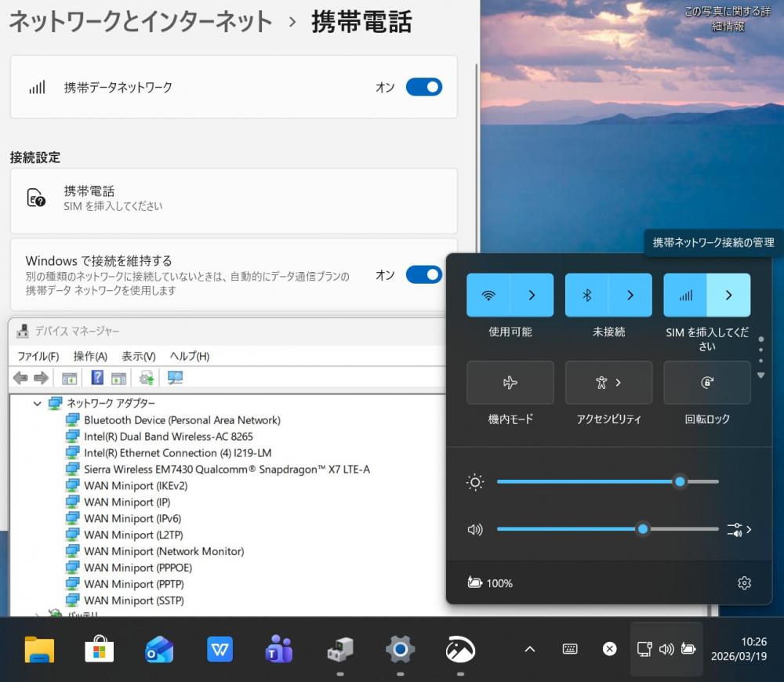This screenshot has width=784, height=682.
Task: Open Microsoft Store from the taskbar
Action: tap(99, 648)
